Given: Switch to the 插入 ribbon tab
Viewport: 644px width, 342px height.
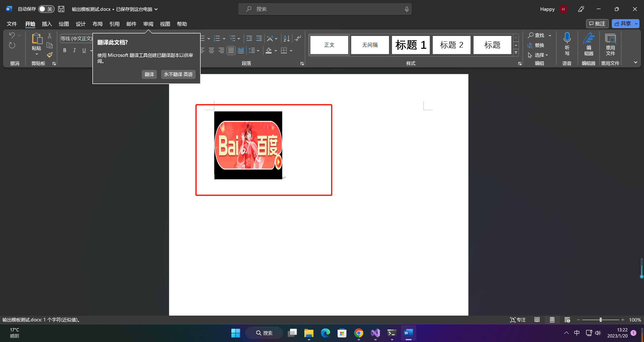Looking at the screenshot, I should 47,24.
